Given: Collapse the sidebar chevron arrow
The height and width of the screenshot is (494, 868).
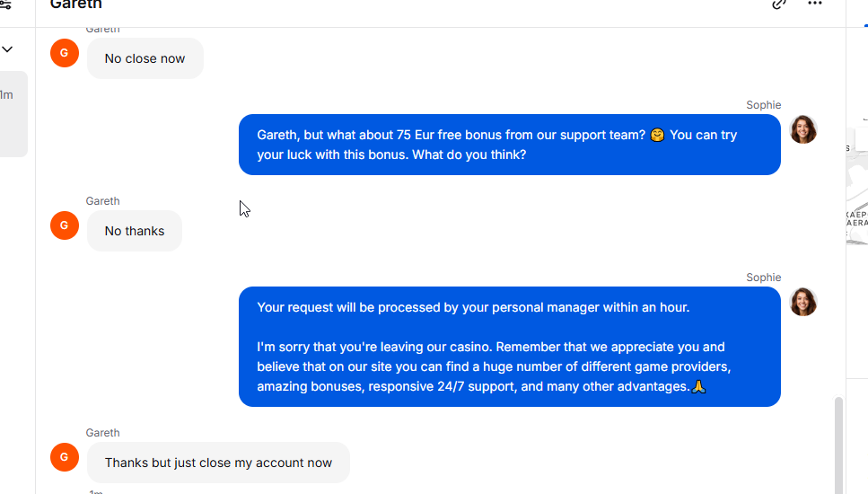Looking at the screenshot, I should (x=7, y=49).
